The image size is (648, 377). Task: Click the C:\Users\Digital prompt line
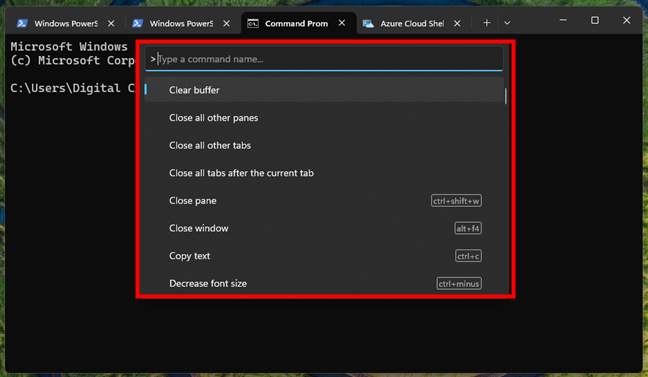point(73,88)
